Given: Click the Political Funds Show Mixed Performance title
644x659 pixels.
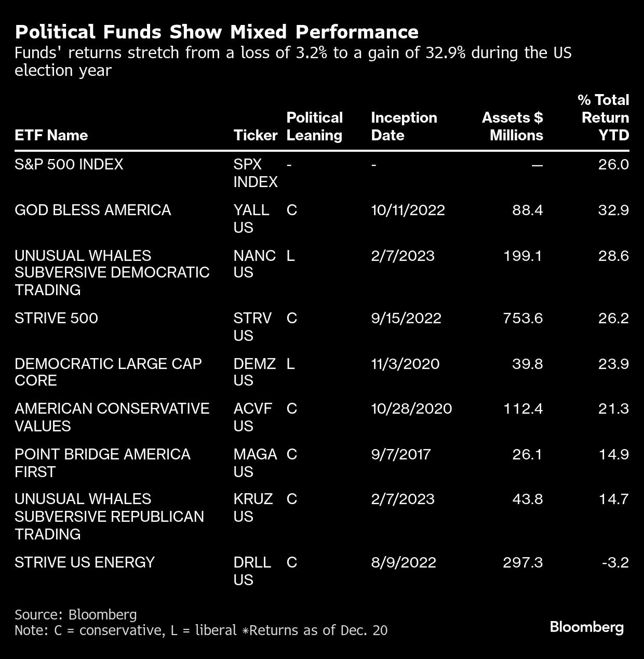Looking at the screenshot, I should 217,32.
